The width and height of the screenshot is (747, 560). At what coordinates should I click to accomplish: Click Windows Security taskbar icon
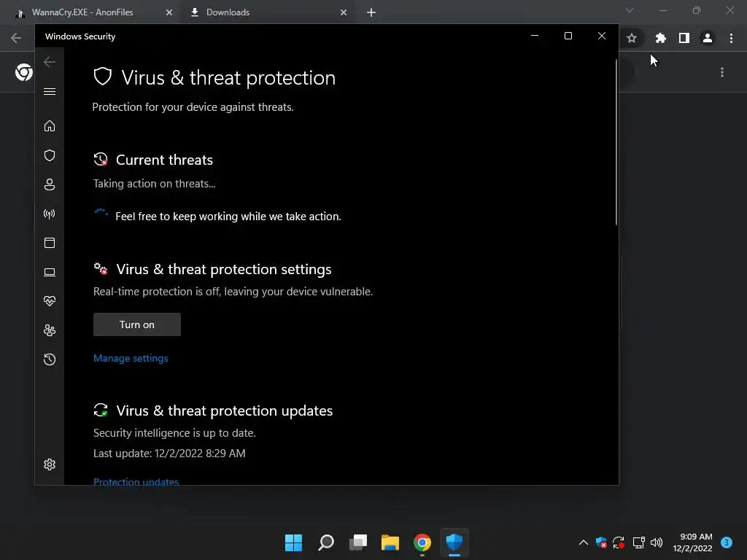(454, 542)
